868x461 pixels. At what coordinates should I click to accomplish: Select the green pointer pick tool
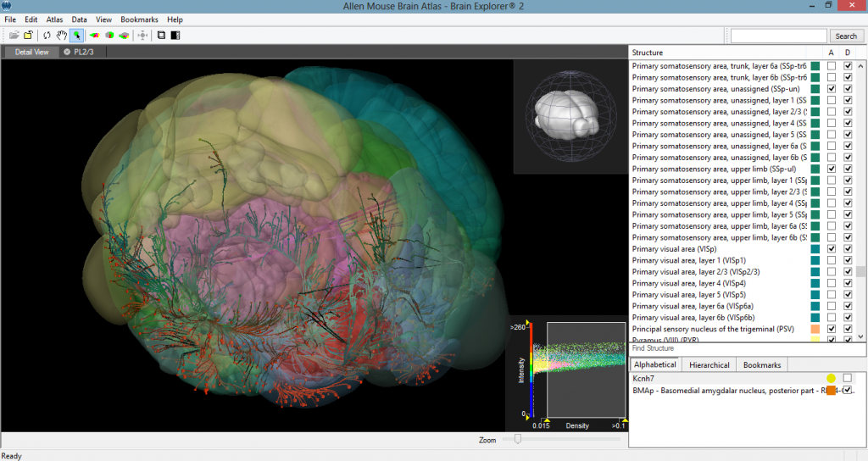tap(76, 36)
